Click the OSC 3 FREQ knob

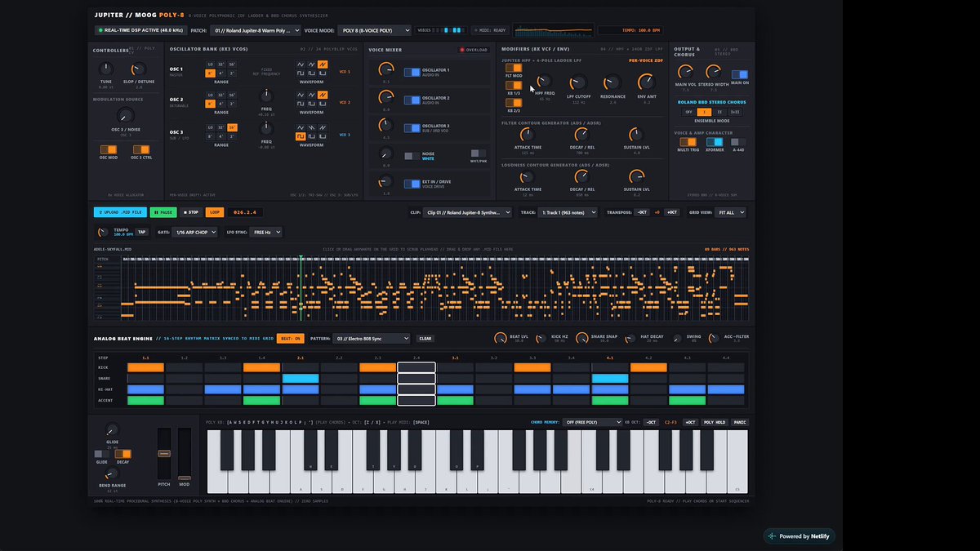pyautogui.click(x=266, y=128)
